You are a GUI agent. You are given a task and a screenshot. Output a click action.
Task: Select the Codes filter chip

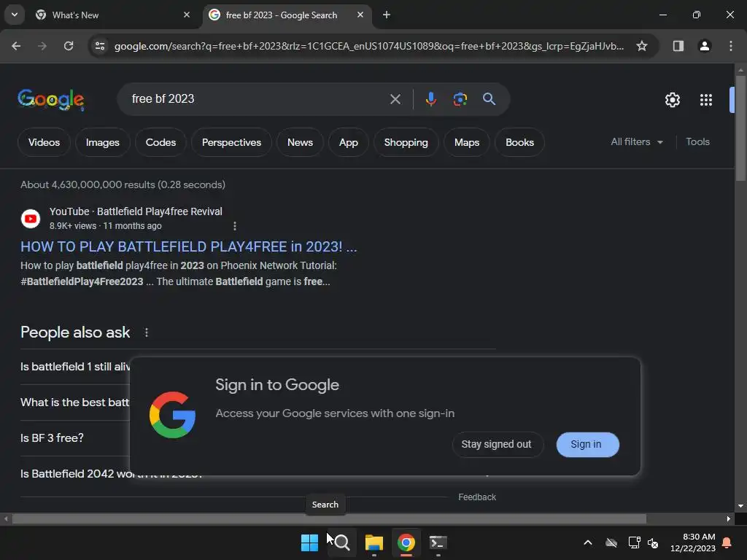160,142
